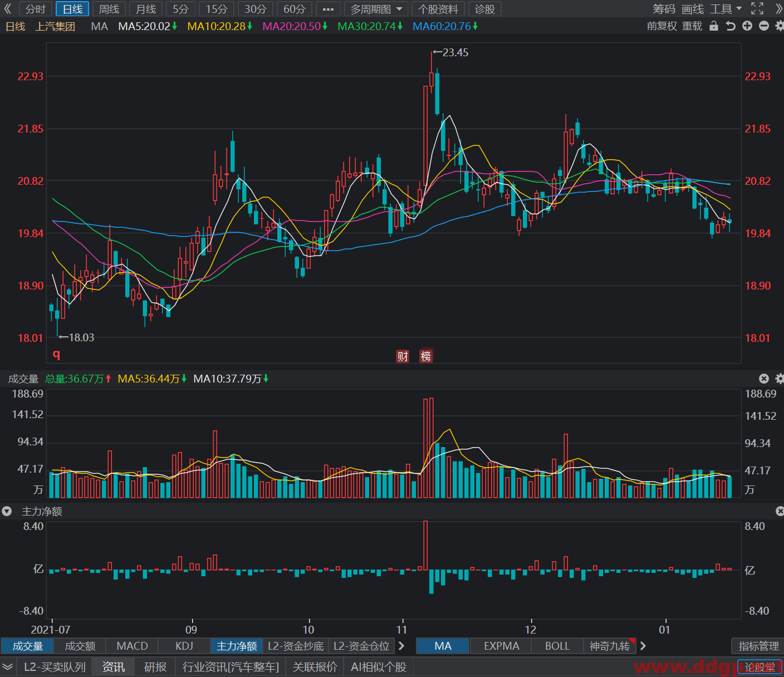Select 成交额 indicator tab
Image resolution: width=784 pixels, height=677 pixels.
pos(80,646)
